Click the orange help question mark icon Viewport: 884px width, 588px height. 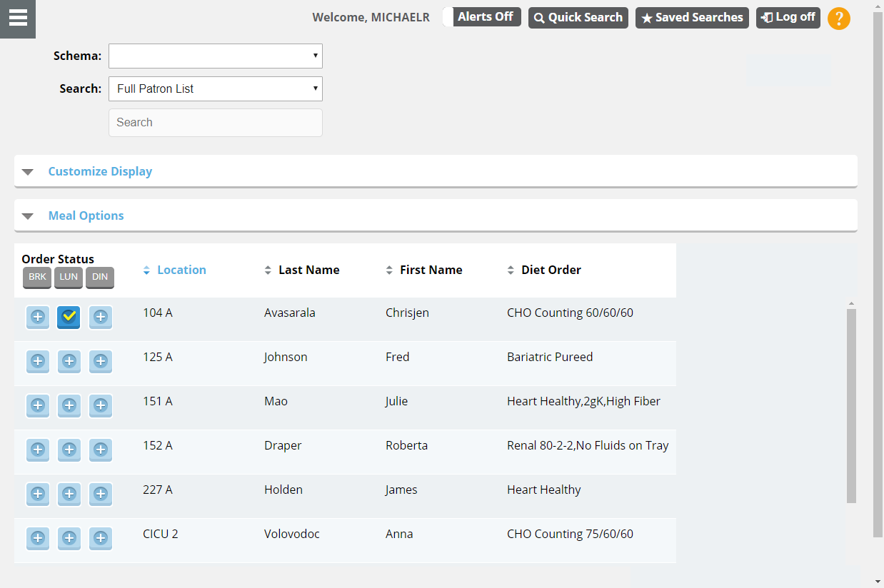tap(838, 19)
